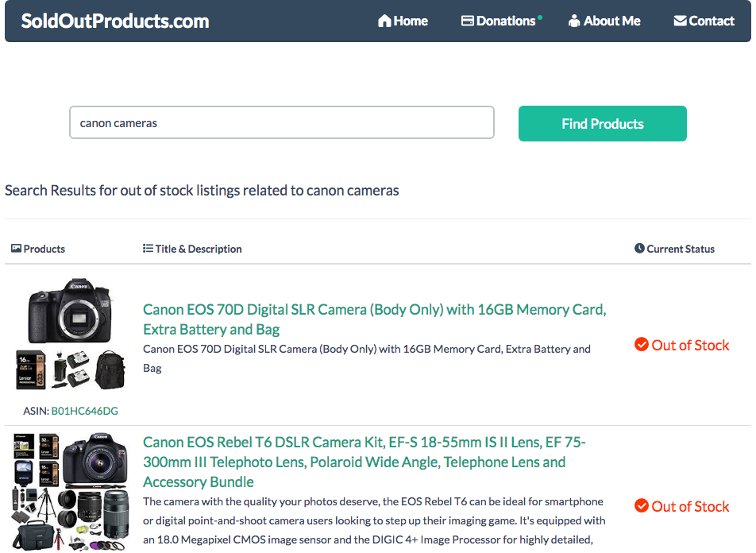This screenshot has width=756, height=553.
Task: Click the check icon in Rebel T6 status
Action: [x=642, y=505]
